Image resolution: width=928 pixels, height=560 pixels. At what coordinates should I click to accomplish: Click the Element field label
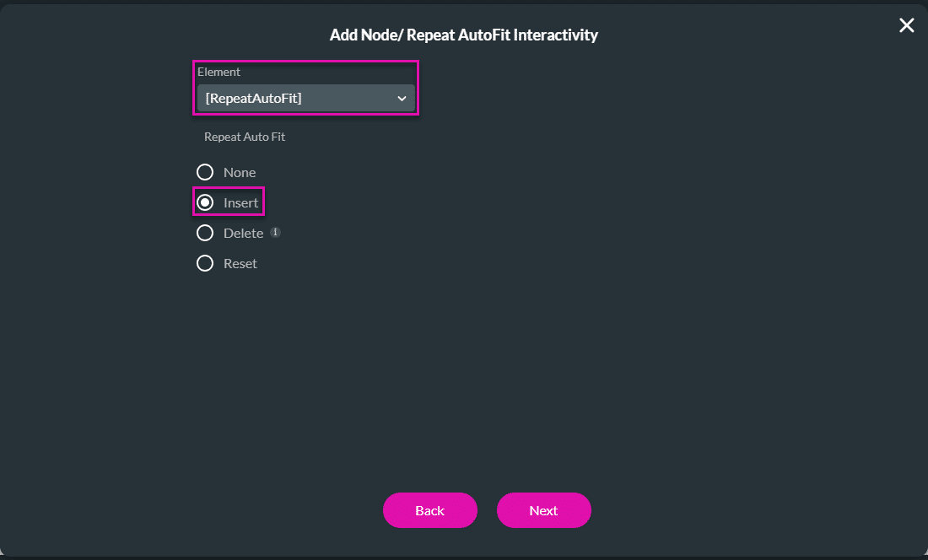(x=219, y=72)
